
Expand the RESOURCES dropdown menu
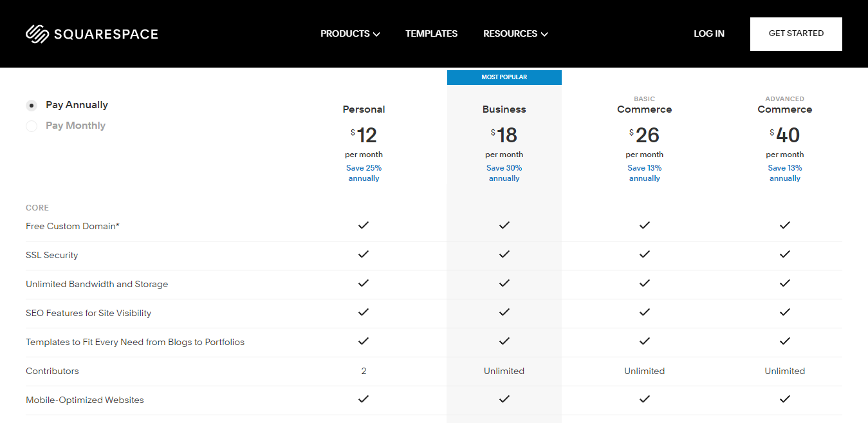click(515, 33)
